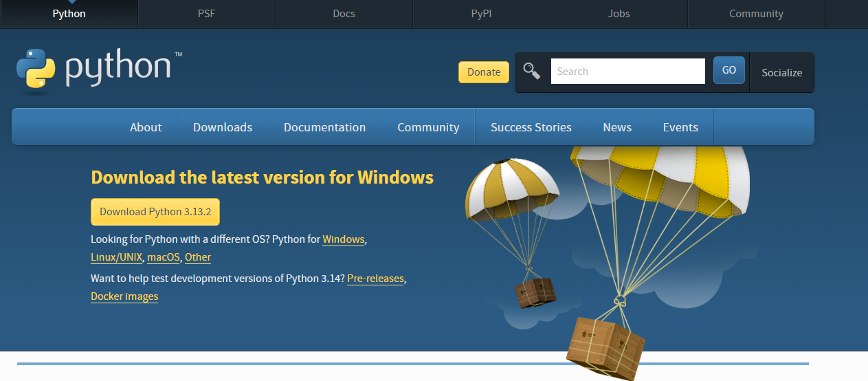Click the heading 'Download the latest version for Windows'
This screenshot has width=868, height=381.
(262, 177)
